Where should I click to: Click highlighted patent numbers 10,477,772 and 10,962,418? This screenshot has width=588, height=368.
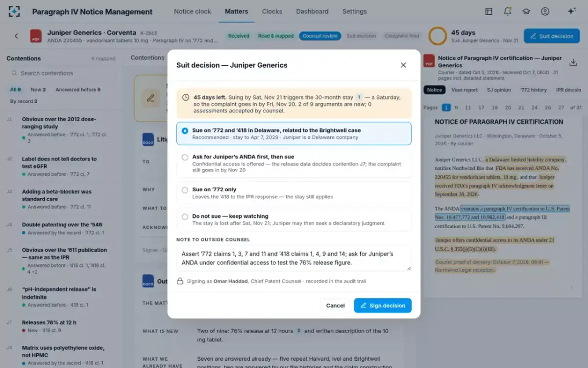point(502,212)
